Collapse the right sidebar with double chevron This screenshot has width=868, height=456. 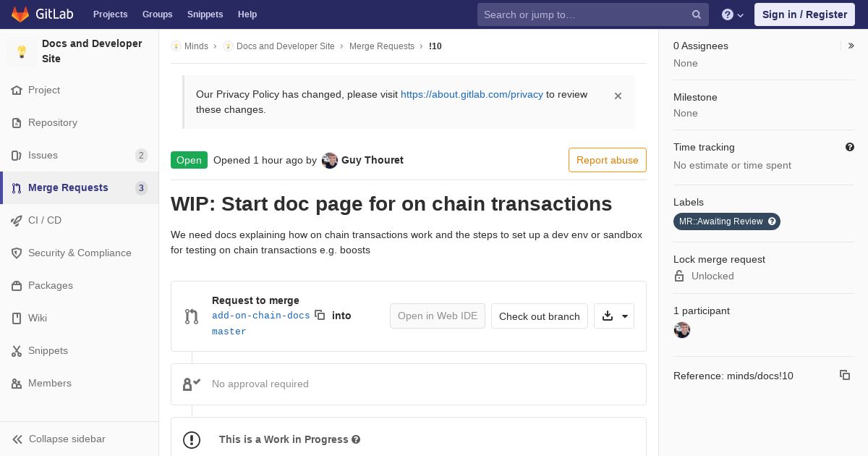(851, 46)
